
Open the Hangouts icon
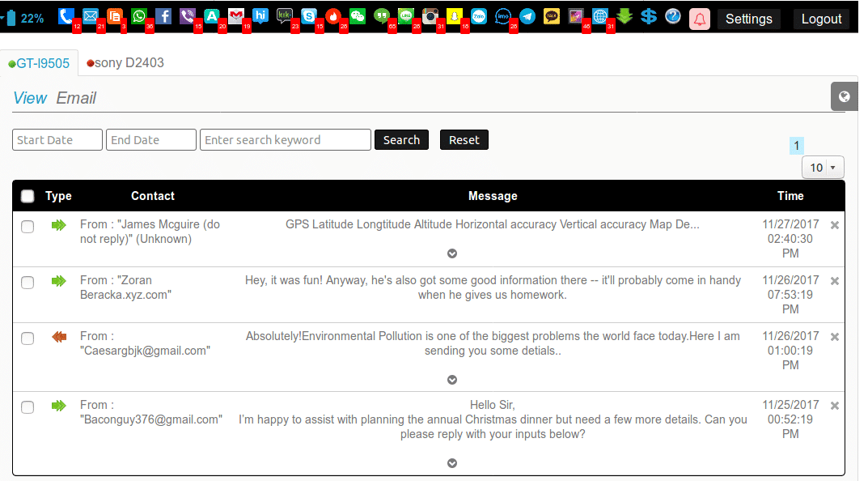click(x=381, y=16)
